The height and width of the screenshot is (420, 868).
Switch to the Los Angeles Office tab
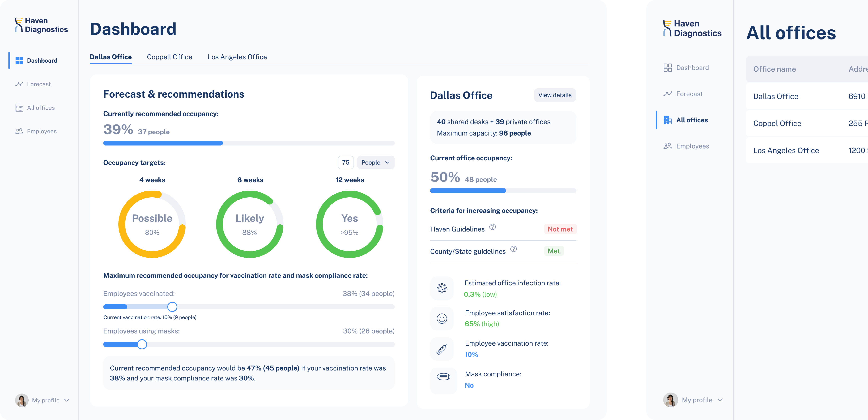pos(237,57)
